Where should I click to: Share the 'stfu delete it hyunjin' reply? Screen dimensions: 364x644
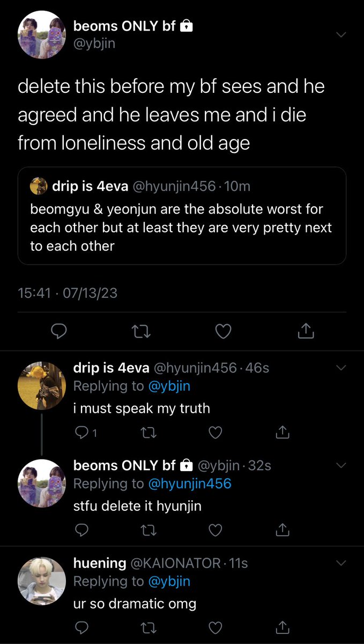tap(282, 530)
